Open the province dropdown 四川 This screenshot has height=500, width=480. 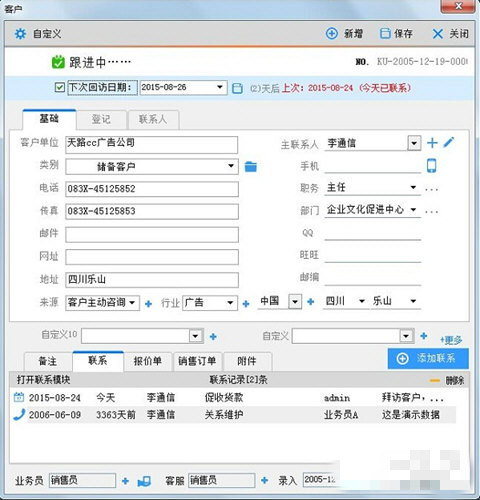pos(362,301)
